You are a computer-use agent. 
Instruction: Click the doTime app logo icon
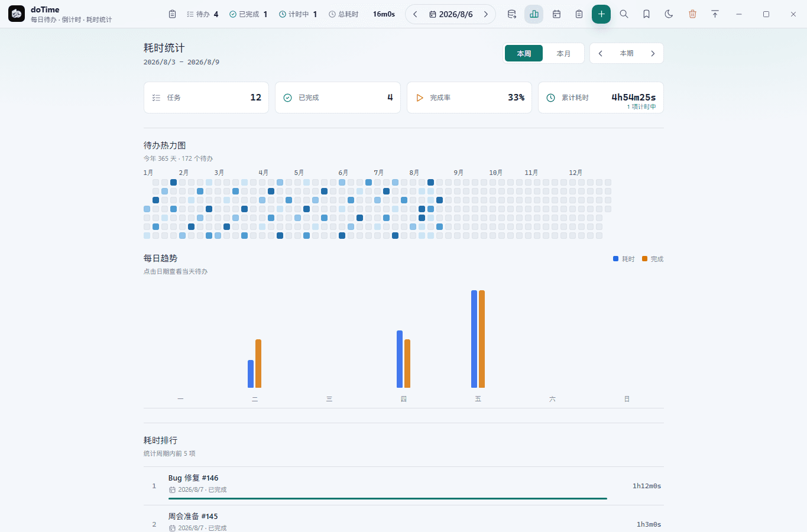tap(17, 14)
